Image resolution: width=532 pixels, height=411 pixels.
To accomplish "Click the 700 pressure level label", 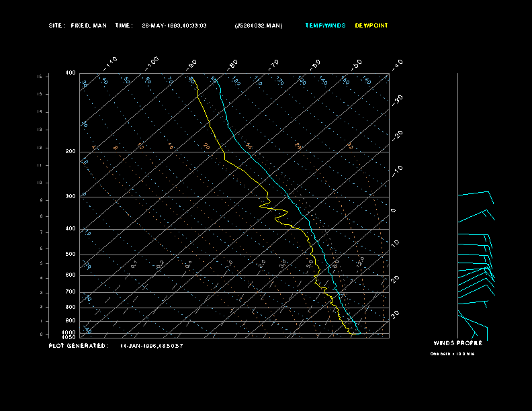I will (71, 292).
